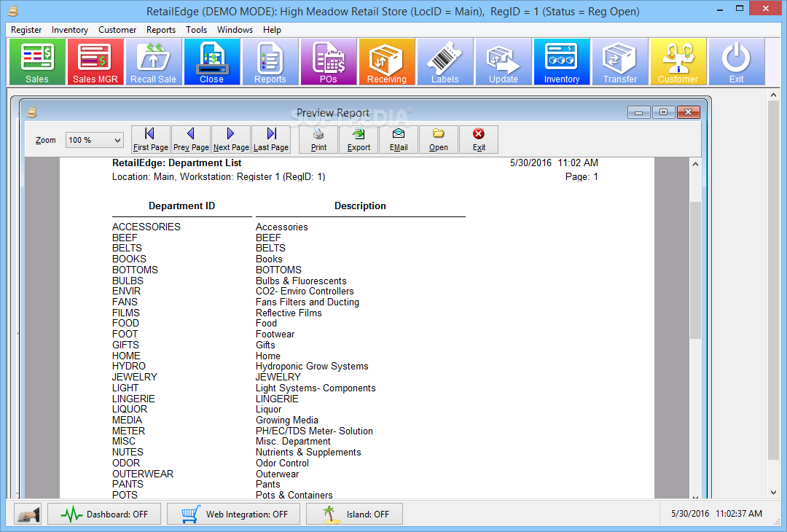Open the Sales register module
This screenshot has height=532, width=787.
(x=37, y=62)
